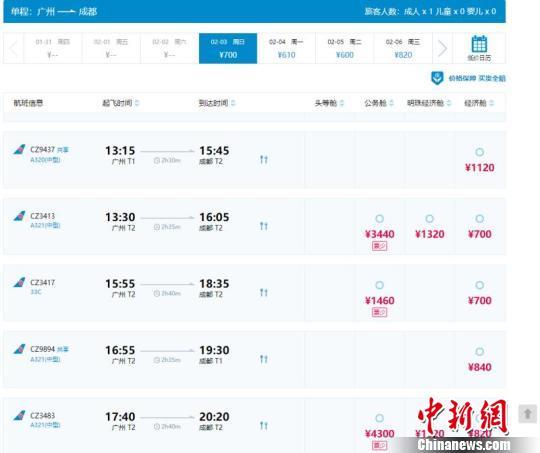
Task: Click the passenger count summary text
Action: [430, 12]
